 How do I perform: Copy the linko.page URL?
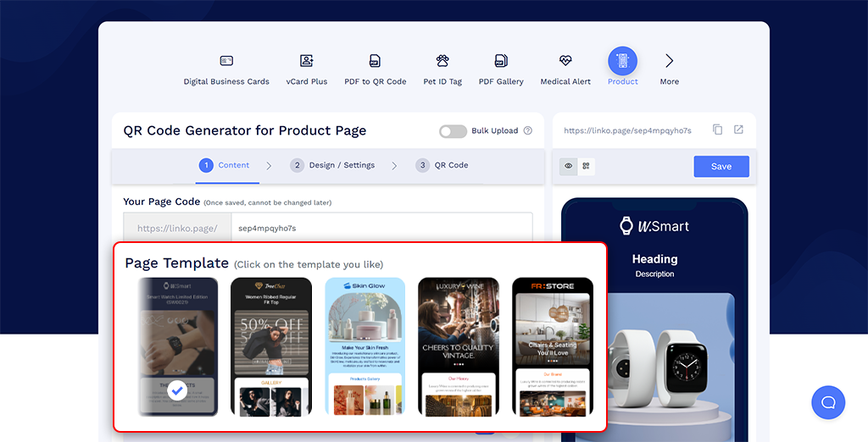718,130
